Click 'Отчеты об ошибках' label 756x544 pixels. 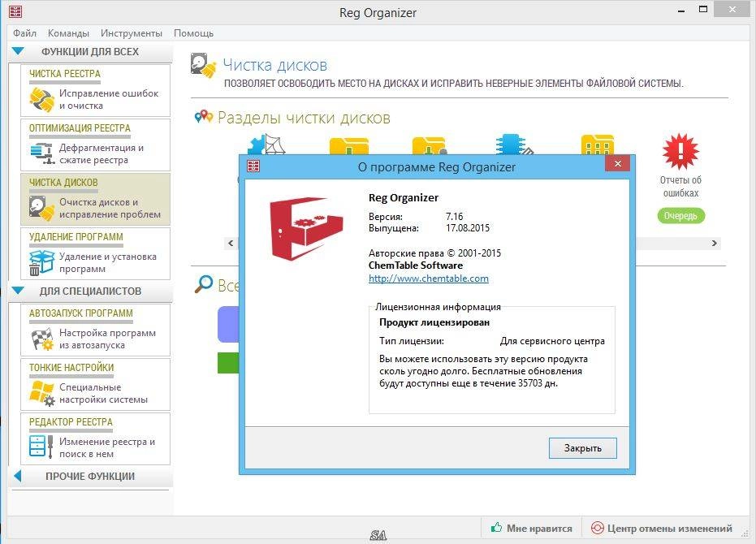(680, 186)
